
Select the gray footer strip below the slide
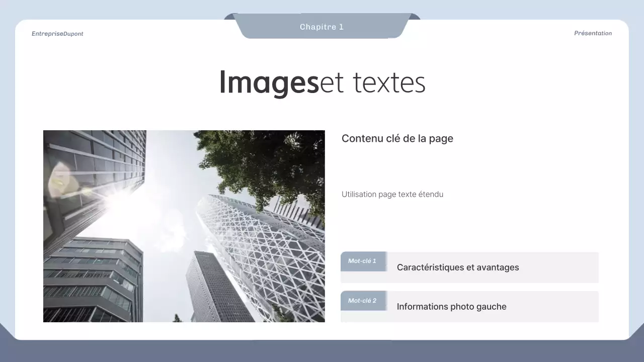322,352
